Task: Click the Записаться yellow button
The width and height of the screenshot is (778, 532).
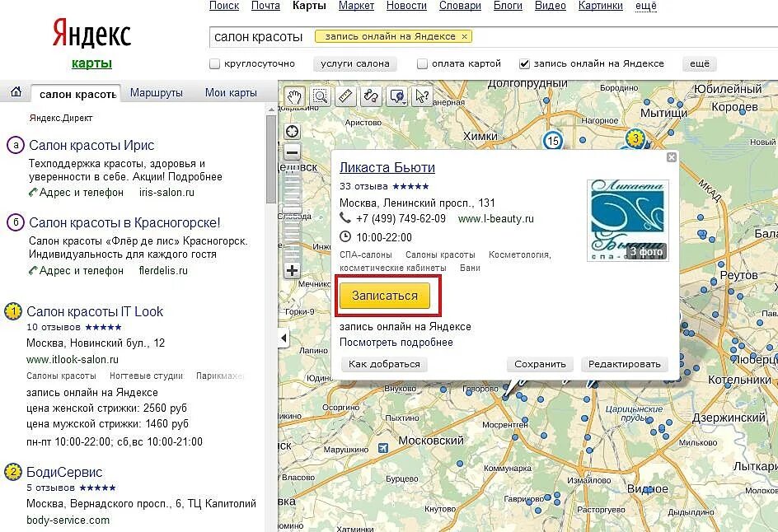Action: click(x=385, y=296)
